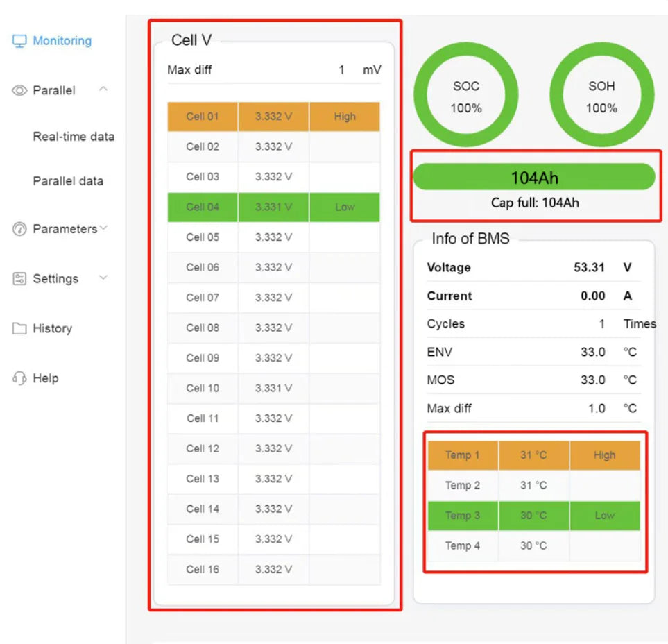Open the Real-time data page
Viewport: 668px width, 644px height.
tap(74, 137)
